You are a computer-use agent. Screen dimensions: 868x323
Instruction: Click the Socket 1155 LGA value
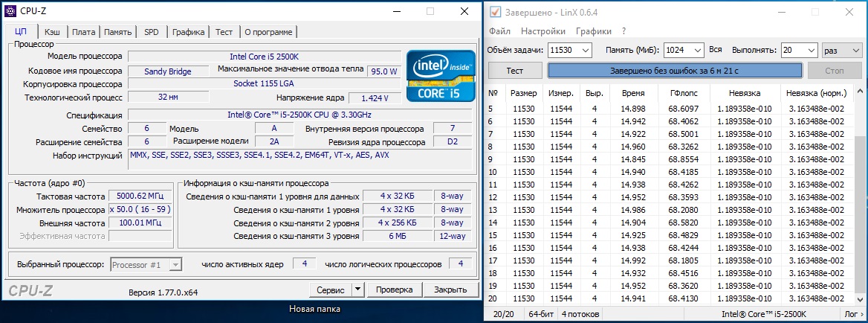pos(265,83)
